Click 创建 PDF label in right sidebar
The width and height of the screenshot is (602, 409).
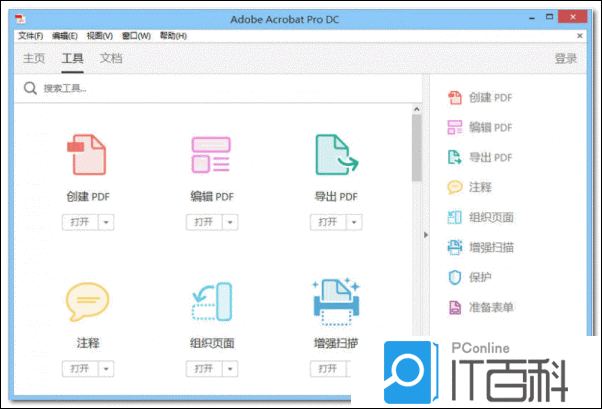490,98
